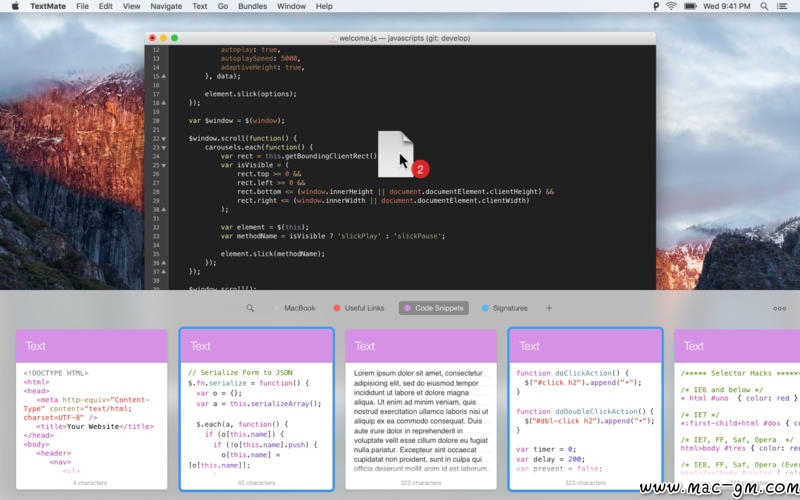Open the Window menu
The width and height of the screenshot is (800, 500).
click(x=291, y=6)
